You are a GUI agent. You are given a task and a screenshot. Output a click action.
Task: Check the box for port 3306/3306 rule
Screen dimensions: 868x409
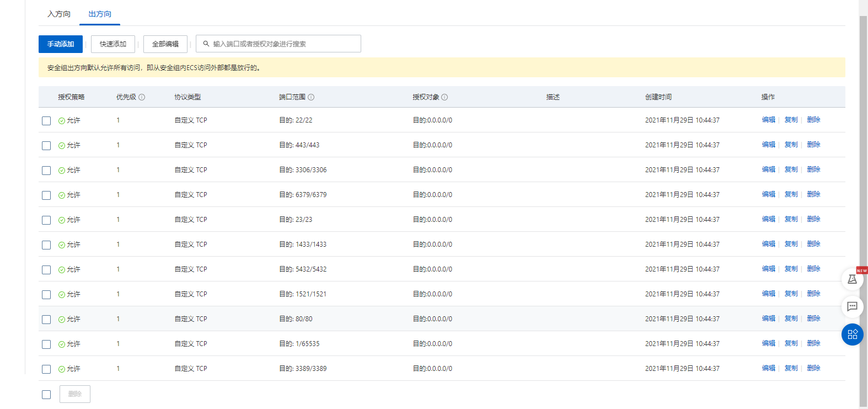46,171
